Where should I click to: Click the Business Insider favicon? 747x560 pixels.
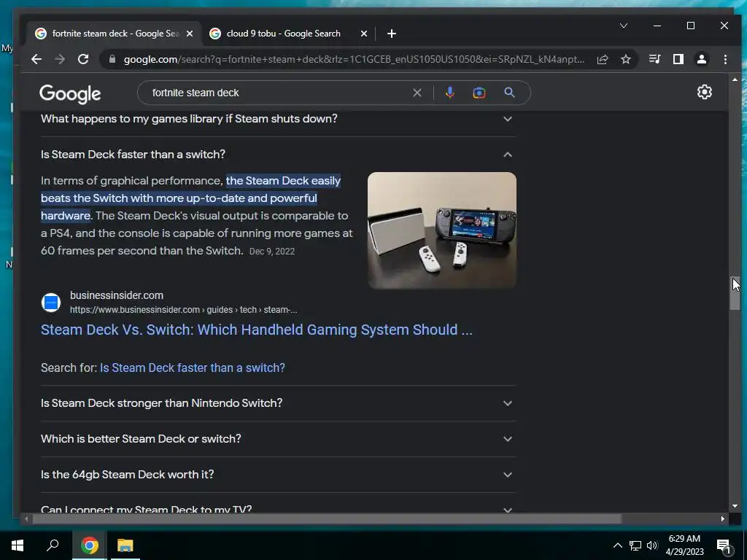(51, 303)
